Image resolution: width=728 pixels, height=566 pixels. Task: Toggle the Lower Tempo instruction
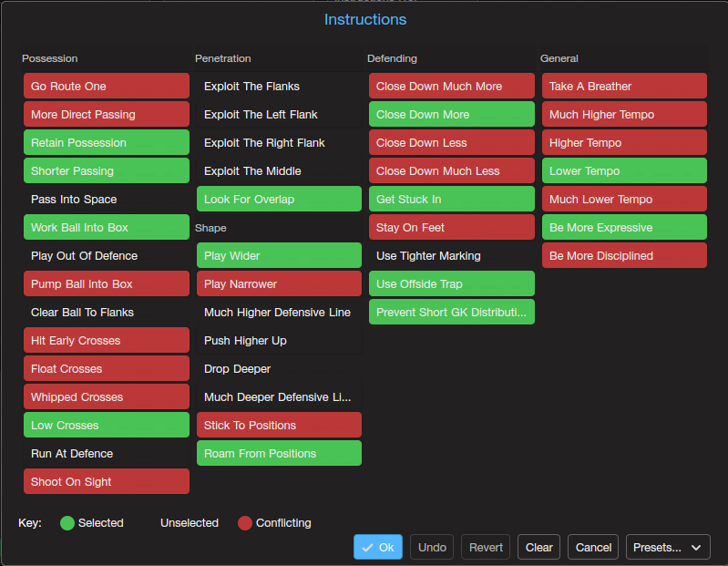(624, 170)
